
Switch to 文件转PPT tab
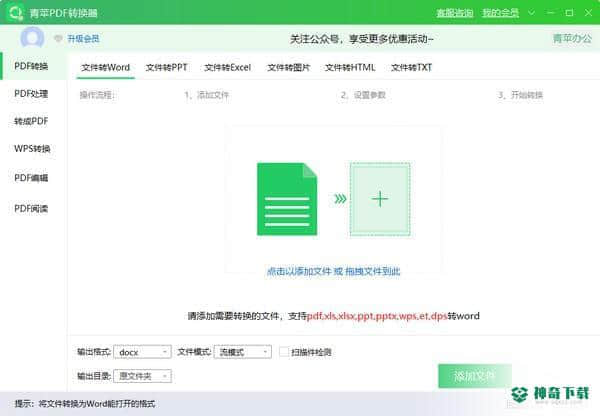pyautogui.click(x=166, y=68)
